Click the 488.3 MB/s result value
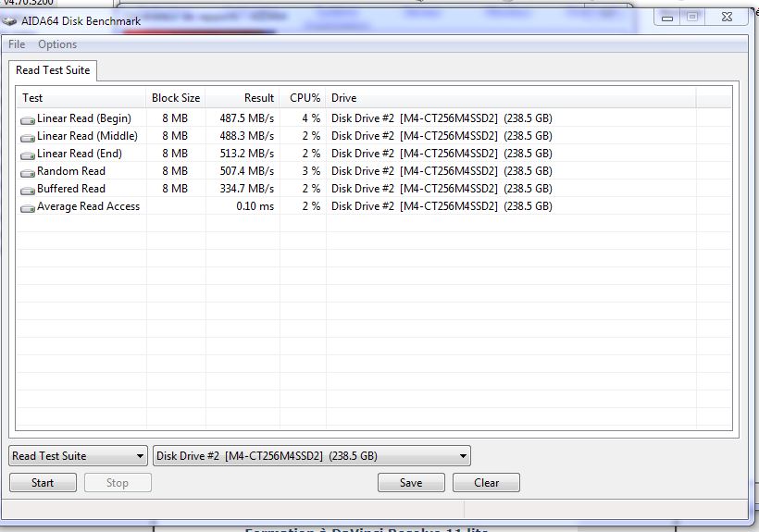Screen dimensions: 759x532 click(247, 136)
